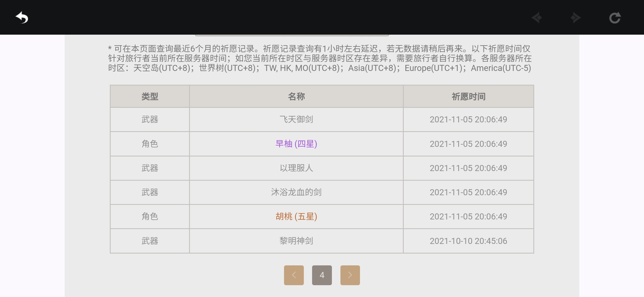Click the 2021-10-10 20:45:06 timestamp
This screenshot has height=297, width=644.
(x=468, y=241)
